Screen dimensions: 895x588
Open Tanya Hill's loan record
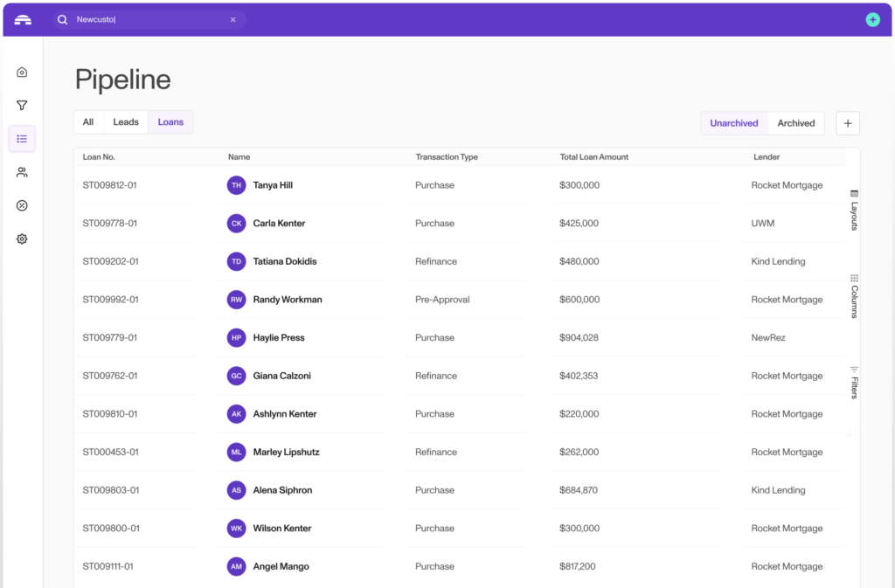273,185
